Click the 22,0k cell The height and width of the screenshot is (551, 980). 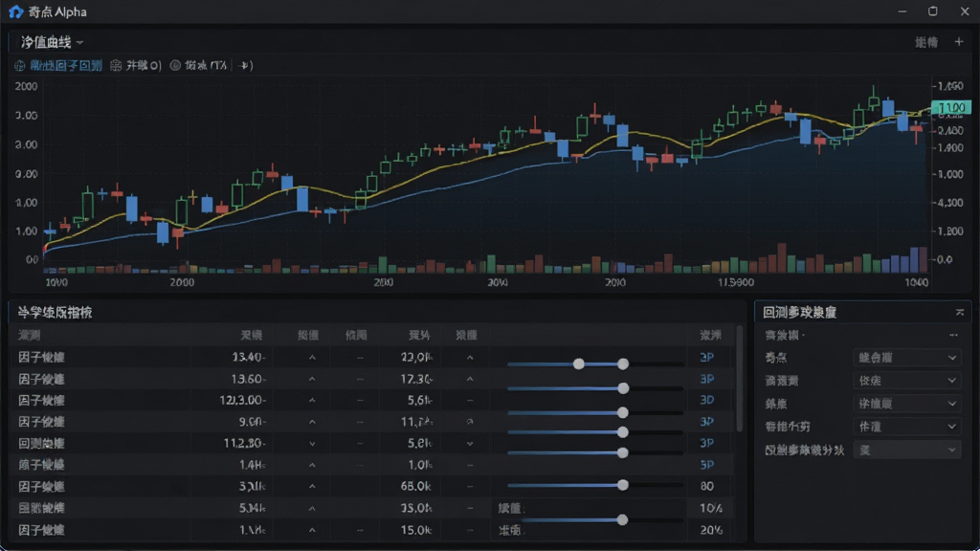417,358
